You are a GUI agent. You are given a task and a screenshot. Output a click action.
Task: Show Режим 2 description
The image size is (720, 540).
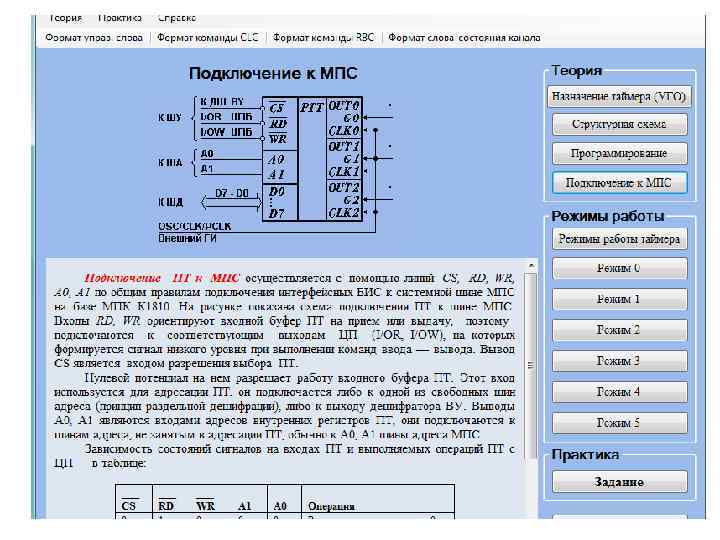619,330
